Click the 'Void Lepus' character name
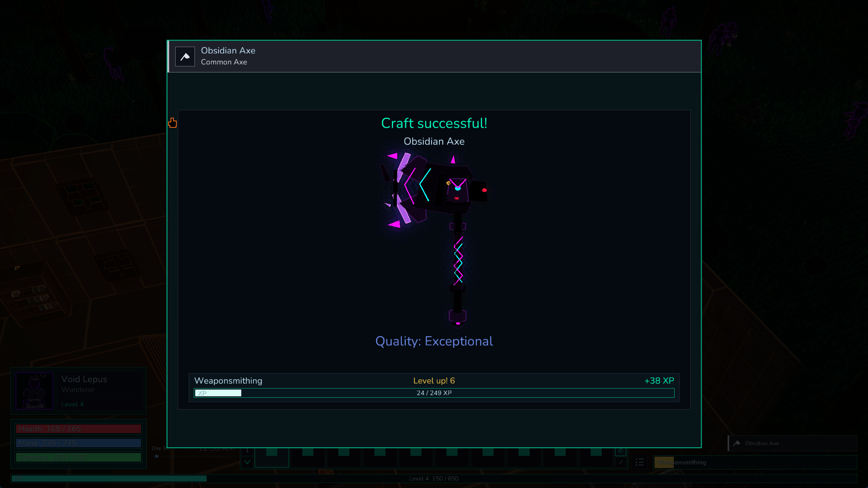This screenshot has height=488, width=868. (84, 379)
